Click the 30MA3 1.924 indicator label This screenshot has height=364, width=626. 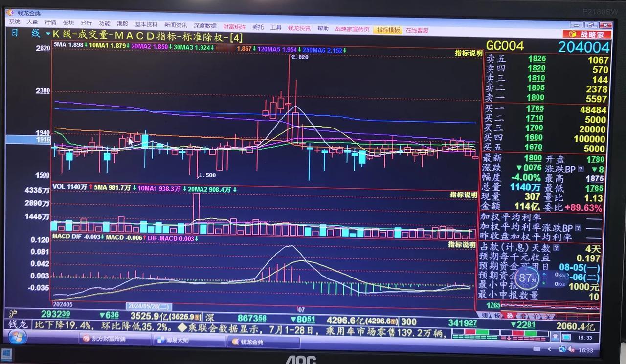pyautogui.click(x=191, y=47)
